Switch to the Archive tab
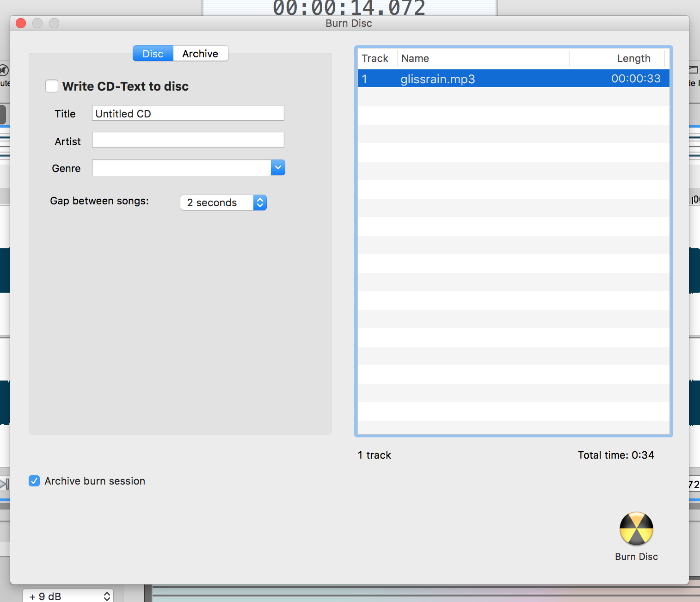The height and width of the screenshot is (602, 700). coord(200,53)
